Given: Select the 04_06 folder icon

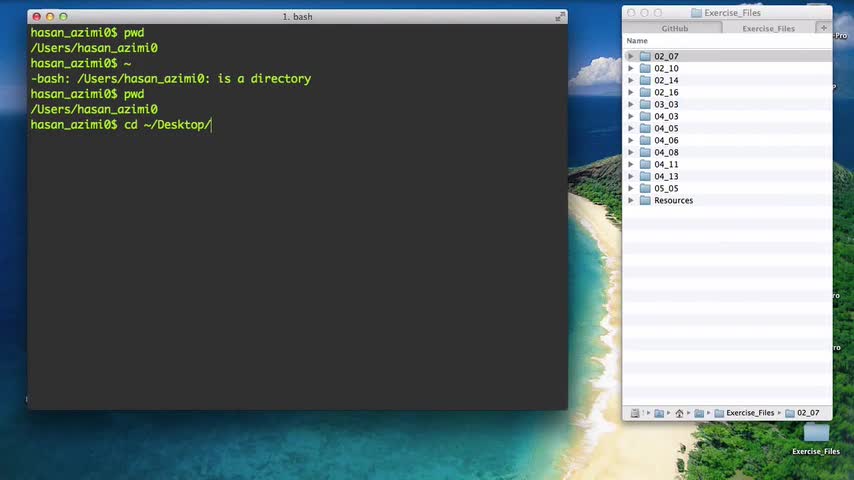Looking at the screenshot, I should click(645, 140).
